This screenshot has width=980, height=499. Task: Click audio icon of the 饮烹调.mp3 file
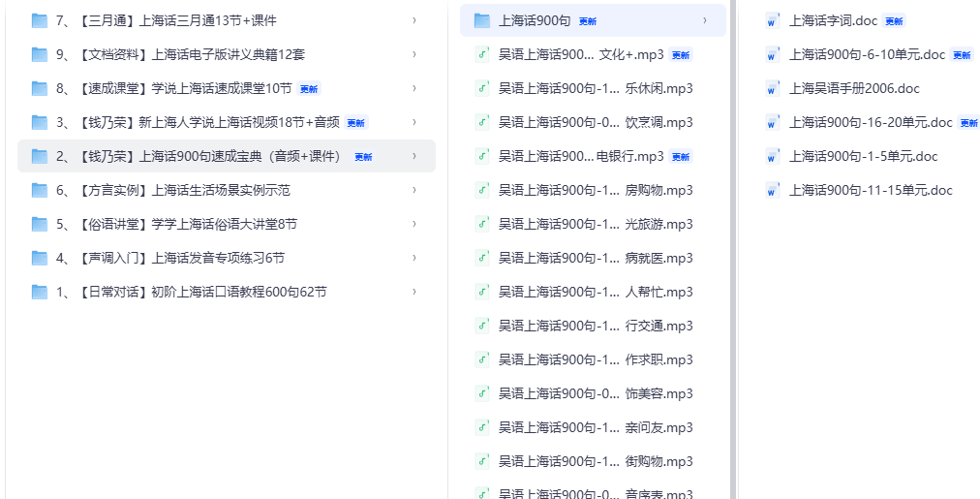481,122
